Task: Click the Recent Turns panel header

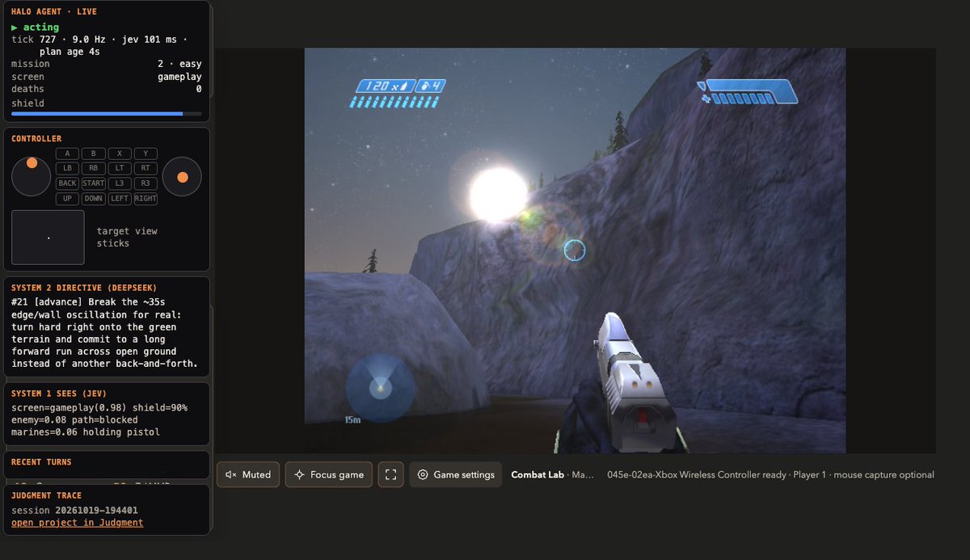Action: click(41, 462)
